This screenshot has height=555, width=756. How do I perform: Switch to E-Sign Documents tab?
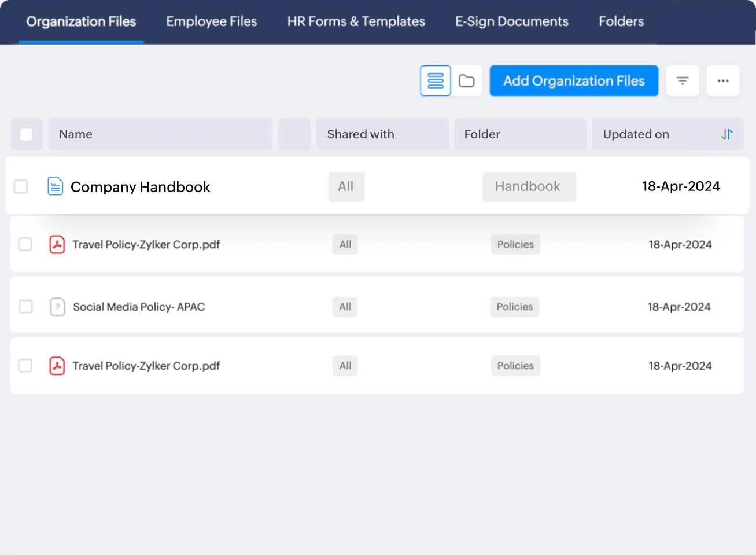(511, 21)
